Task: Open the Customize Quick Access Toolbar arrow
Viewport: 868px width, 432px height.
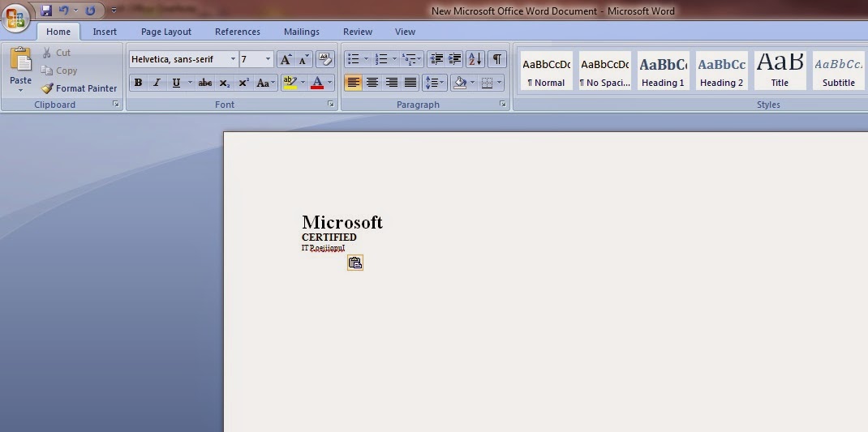Action: coord(114,10)
